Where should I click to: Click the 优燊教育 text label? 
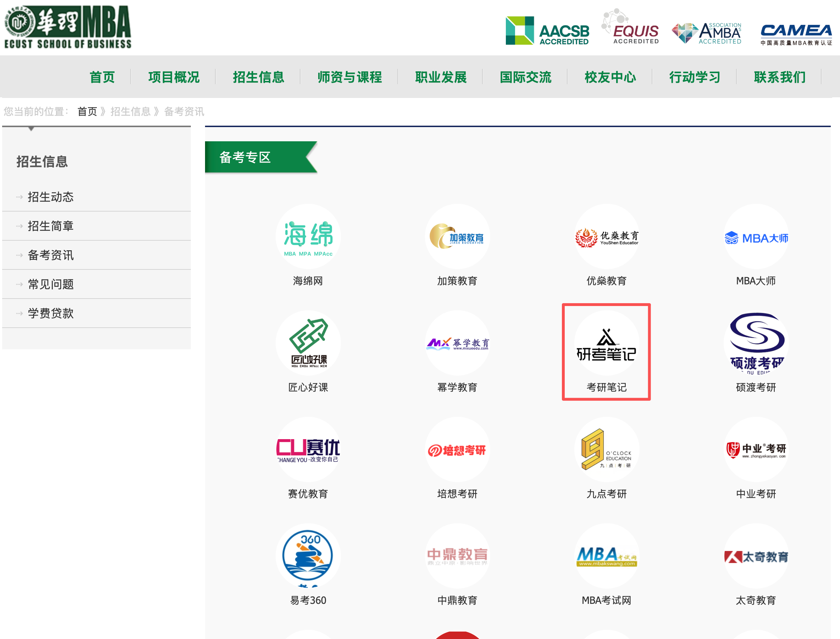(607, 281)
